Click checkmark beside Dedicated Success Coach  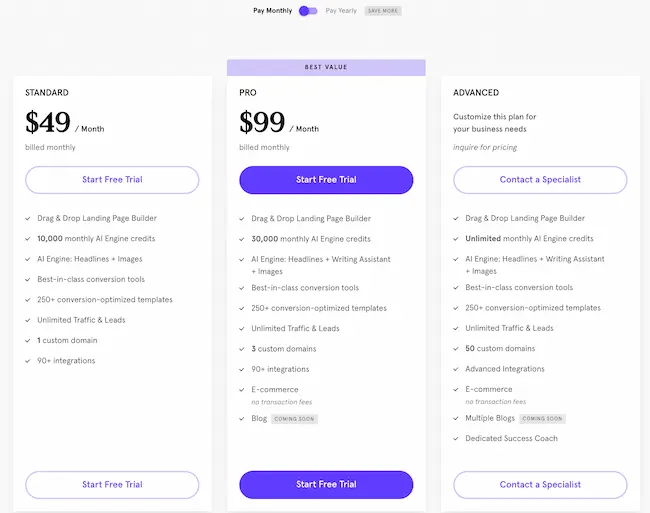456,439
